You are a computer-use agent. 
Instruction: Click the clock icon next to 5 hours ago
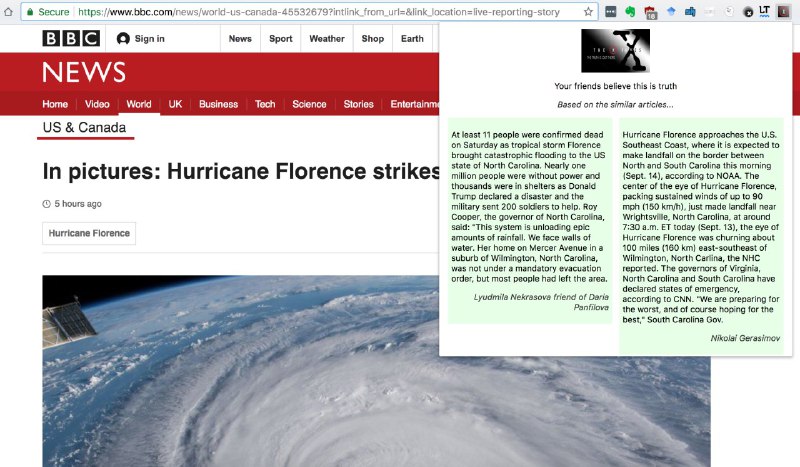pyautogui.click(x=46, y=204)
